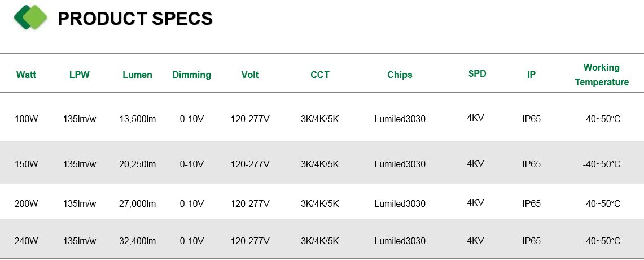The image size is (644, 260).
Task: Select the Chips column header
Action: click(400, 75)
